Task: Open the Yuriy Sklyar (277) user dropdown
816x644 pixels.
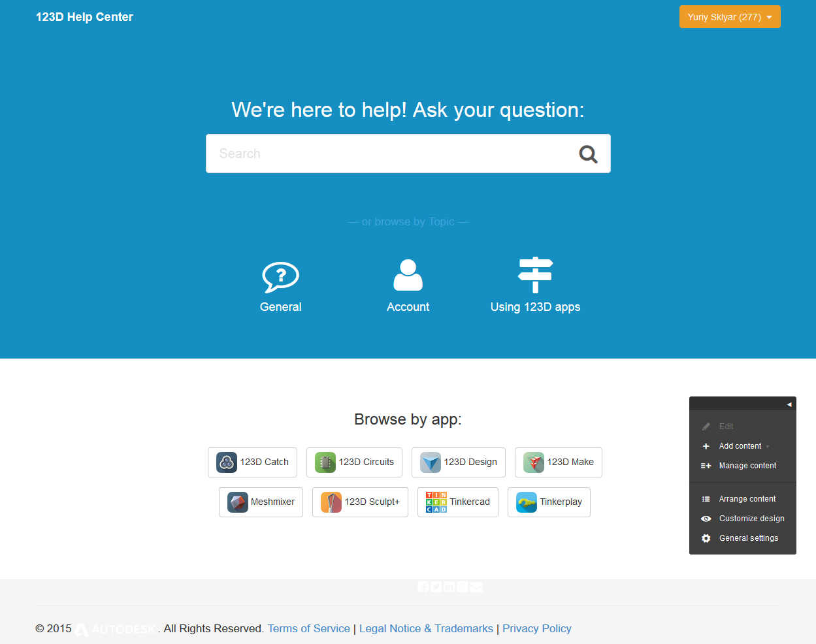Action: coord(730,17)
